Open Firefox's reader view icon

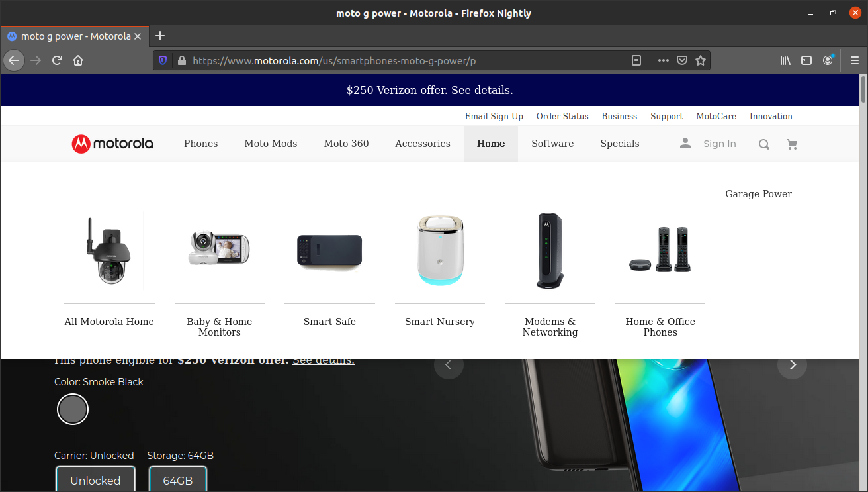pyautogui.click(x=636, y=60)
